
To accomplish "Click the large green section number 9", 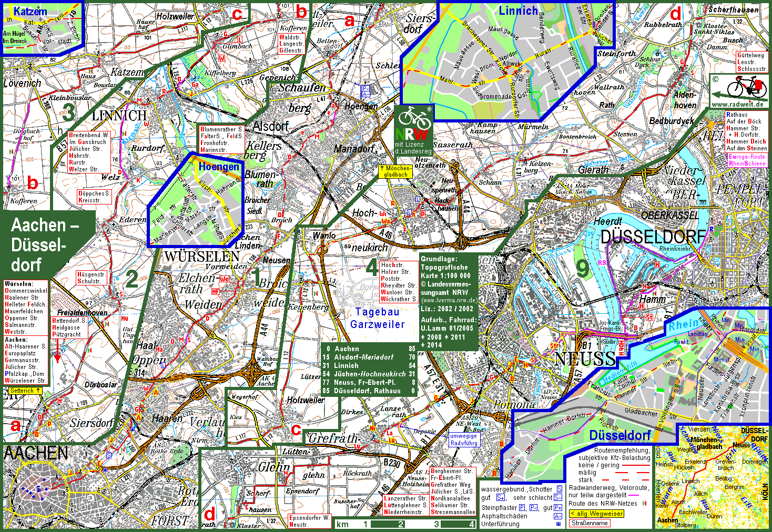I will (583, 269).
